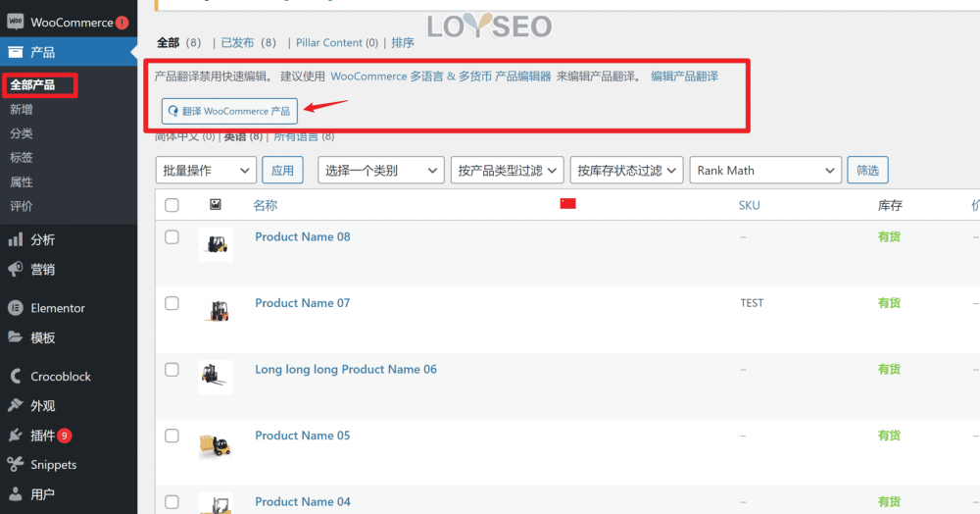Sort by SKU column header
980x514 pixels.
pyautogui.click(x=749, y=205)
